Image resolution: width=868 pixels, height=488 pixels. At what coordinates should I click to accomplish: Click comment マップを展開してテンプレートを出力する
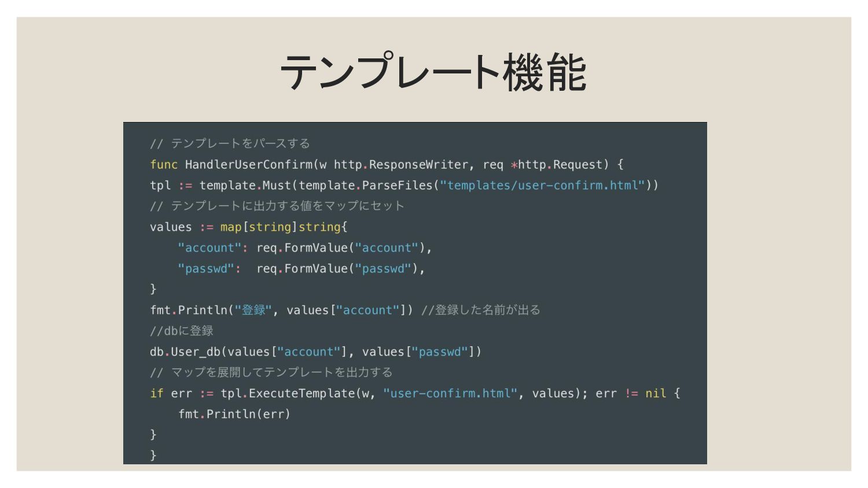tap(271, 372)
